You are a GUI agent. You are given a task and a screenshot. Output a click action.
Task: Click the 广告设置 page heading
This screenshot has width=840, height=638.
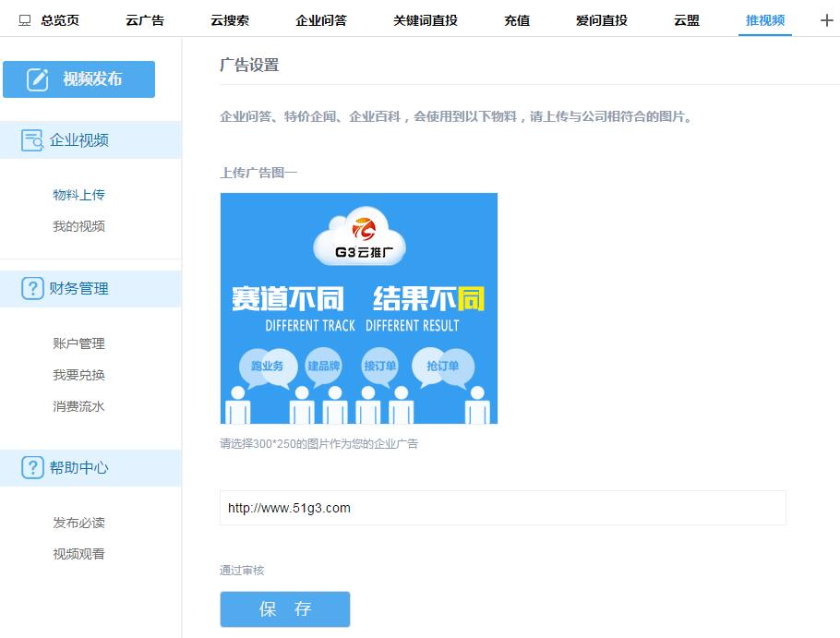click(x=249, y=66)
